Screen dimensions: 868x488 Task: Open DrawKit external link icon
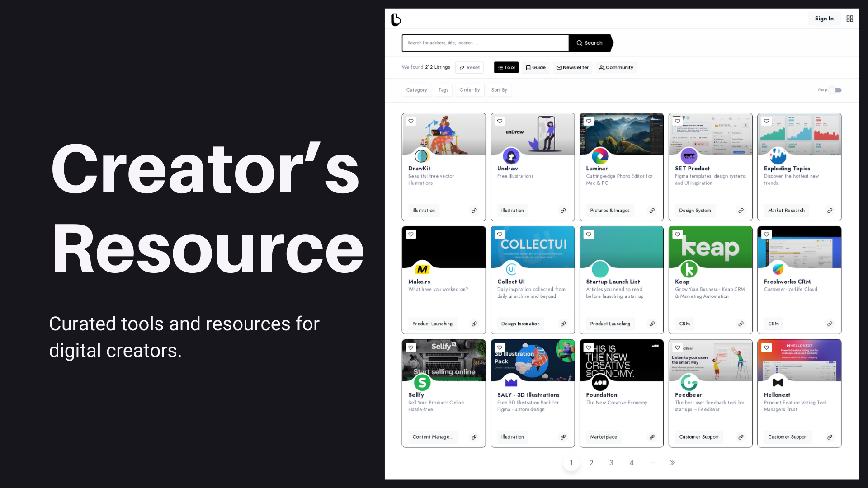pos(474,211)
